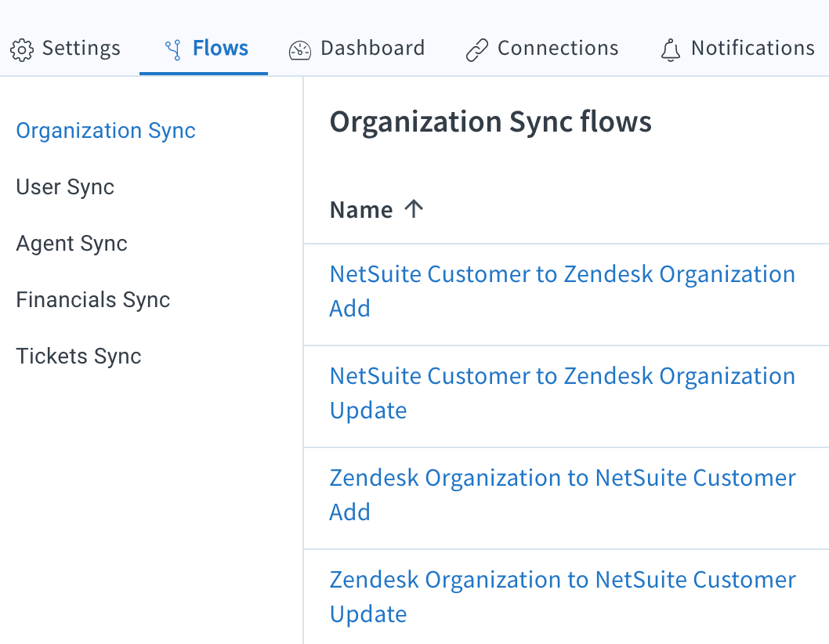Open Zendesk Organization to NetSuite Customer Add flow
This screenshot has height=644, width=829.
click(563, 494)
